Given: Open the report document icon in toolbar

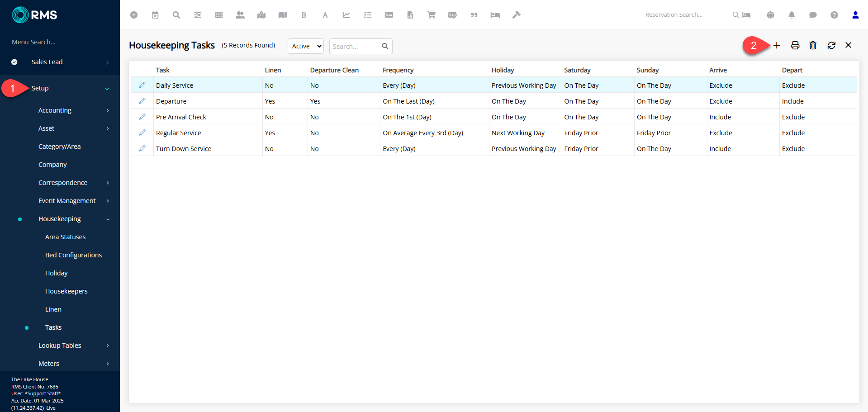Looking at the screenshot, I should coord(410,15).
